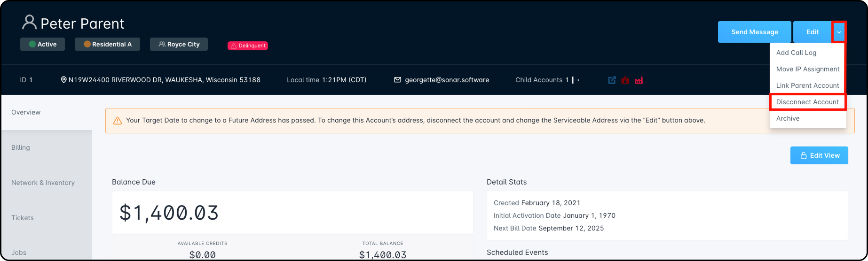Screen dimensions: 868x261
Task: Collapse the dropdown arrow next to Edit
Action: [x=839, y=32]
